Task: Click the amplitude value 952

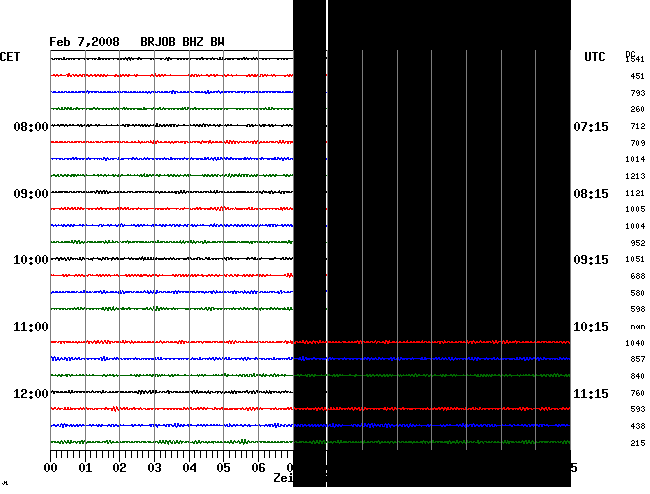Action: click(x=638, y=243)
